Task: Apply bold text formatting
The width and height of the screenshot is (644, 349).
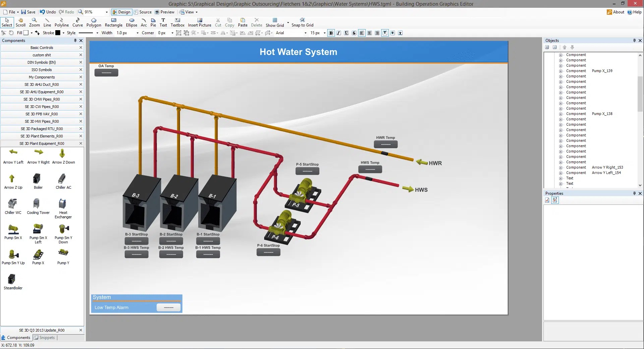Action: pos(331,33)
